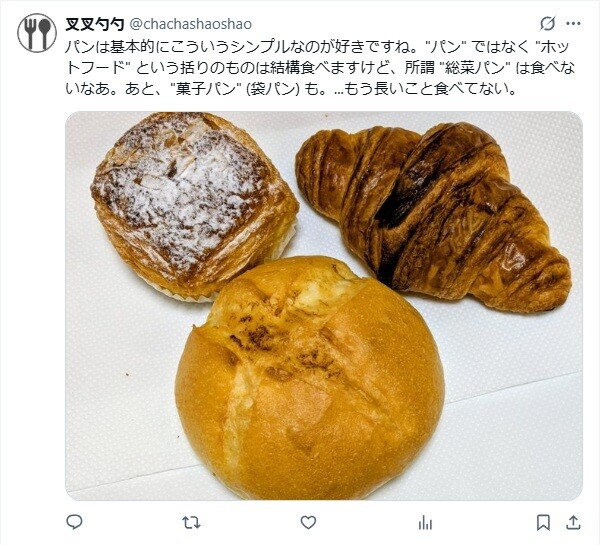Open the fork and spoon profile avatar
600x545 pixels.
(x=37, y=33)
